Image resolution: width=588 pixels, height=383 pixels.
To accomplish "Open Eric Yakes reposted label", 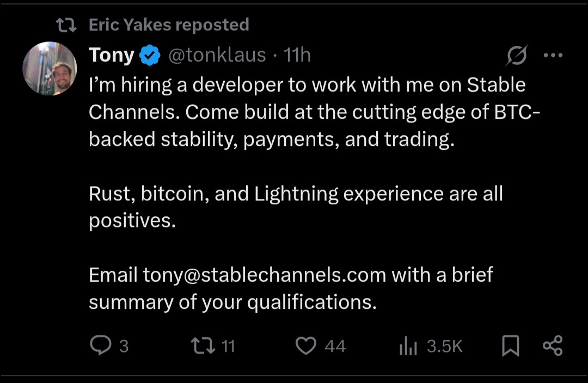I will point(169,25).
